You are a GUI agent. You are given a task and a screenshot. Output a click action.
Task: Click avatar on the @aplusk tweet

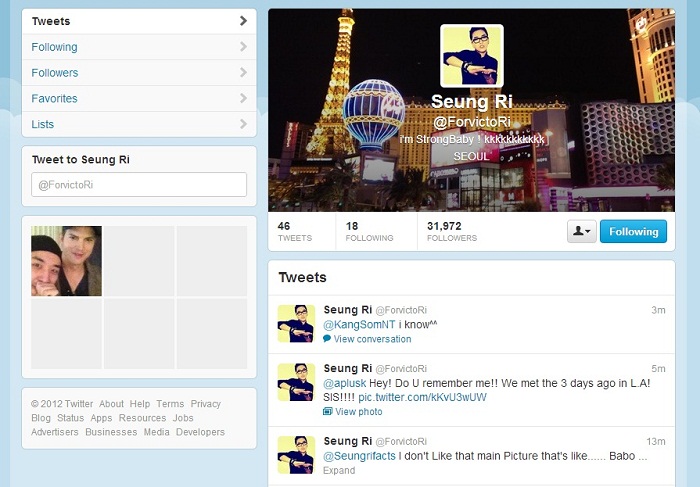coord(296,382)
